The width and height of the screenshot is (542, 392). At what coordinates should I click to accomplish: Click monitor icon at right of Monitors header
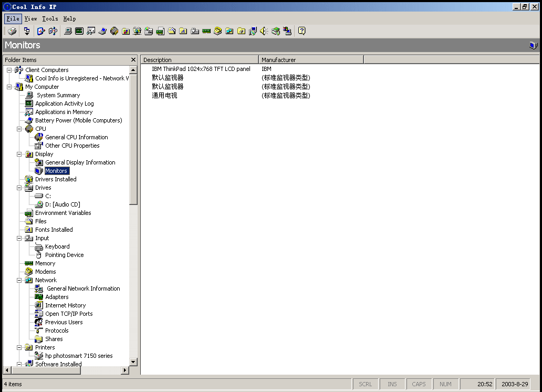(534, 45)
